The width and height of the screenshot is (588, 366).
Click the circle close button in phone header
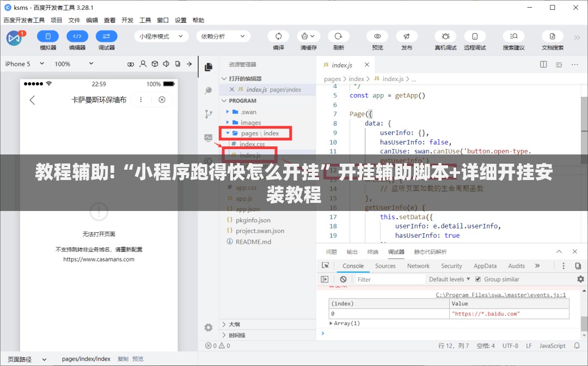pos(162,100)
